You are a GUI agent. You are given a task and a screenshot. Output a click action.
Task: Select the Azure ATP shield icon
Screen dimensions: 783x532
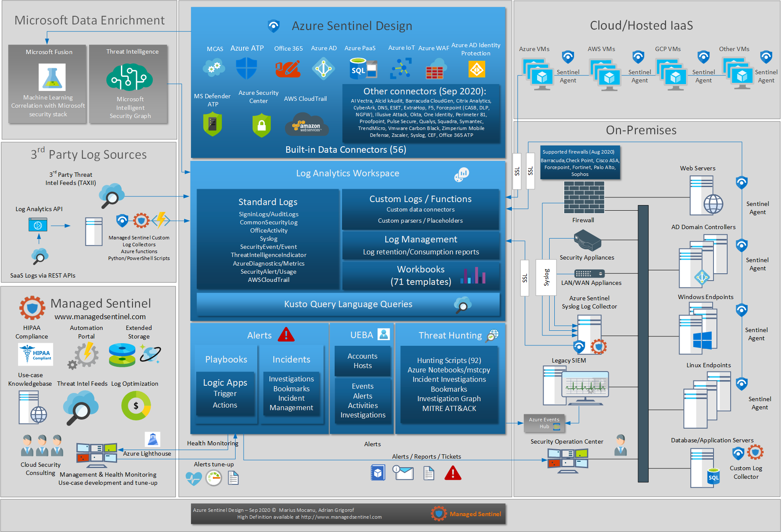pyautogui.click(x=246, y=69)
